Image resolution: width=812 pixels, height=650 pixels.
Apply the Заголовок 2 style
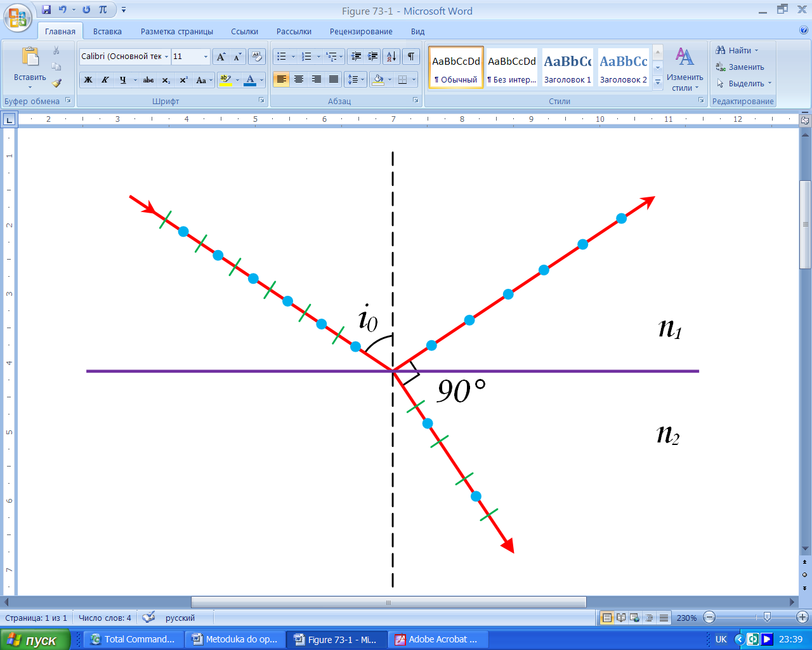point(624,67)
